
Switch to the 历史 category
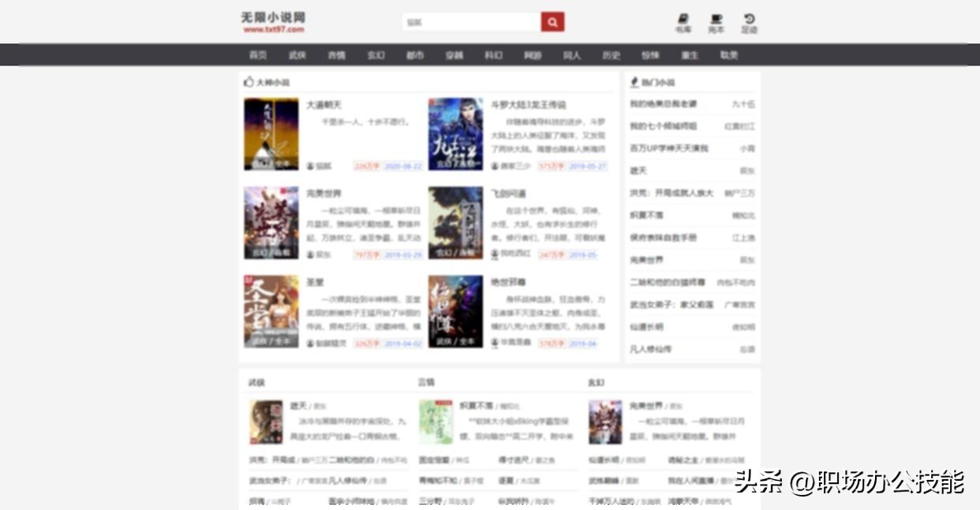(x=611, y=55)
